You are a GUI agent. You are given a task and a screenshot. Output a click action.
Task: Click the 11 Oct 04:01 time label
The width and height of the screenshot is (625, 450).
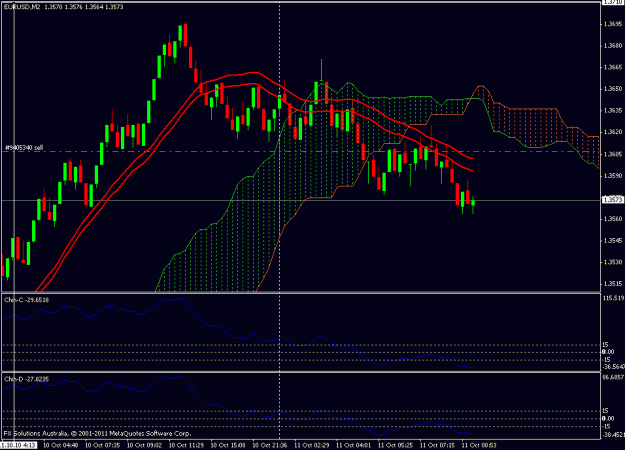click(354, 445)
